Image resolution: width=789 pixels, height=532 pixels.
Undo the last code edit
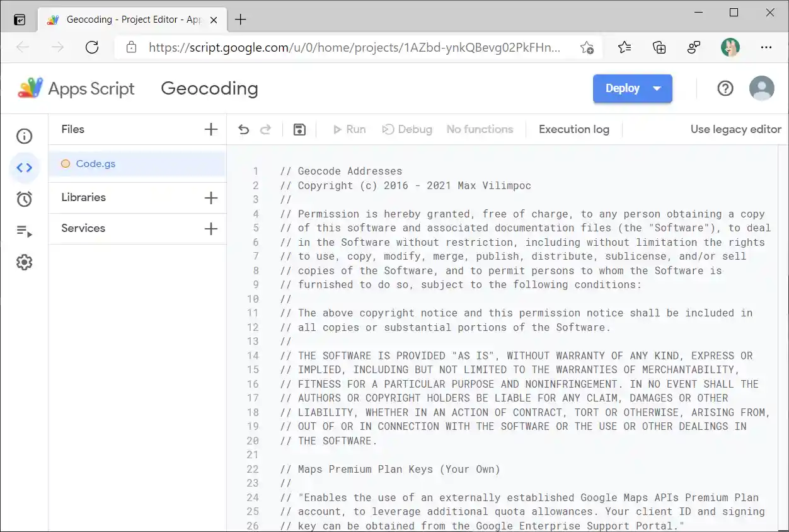(243, 129)
